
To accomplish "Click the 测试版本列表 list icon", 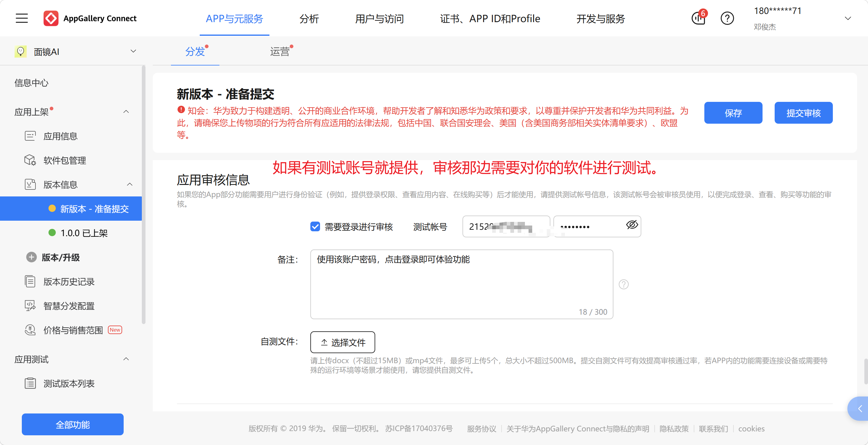I will pos(30,383).
